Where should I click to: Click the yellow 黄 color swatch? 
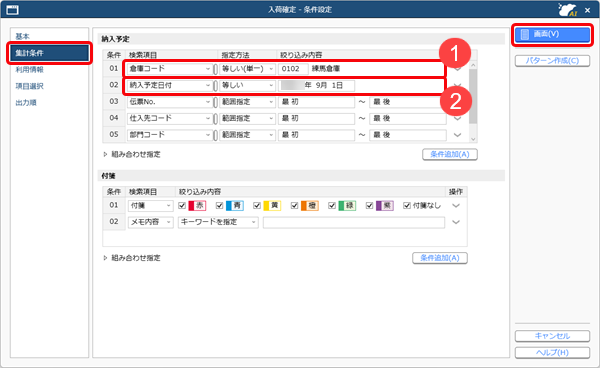[272, 206]
